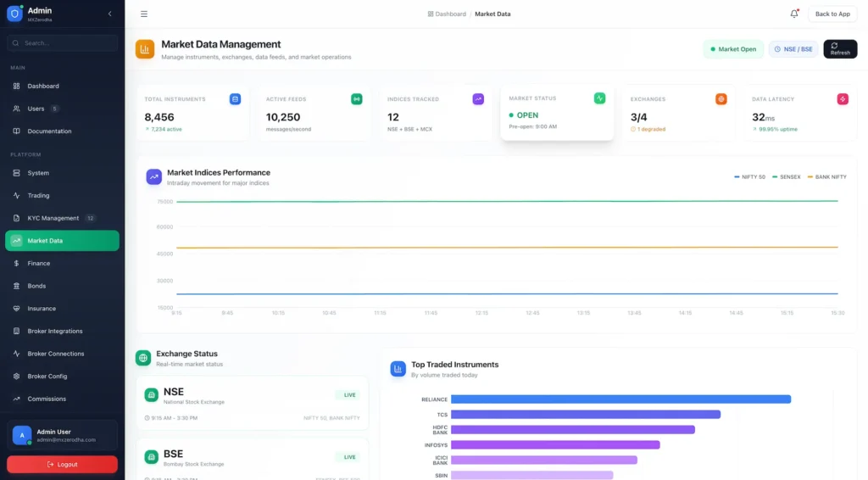Click the RELIANCE volume bar

tap(620, 399)
